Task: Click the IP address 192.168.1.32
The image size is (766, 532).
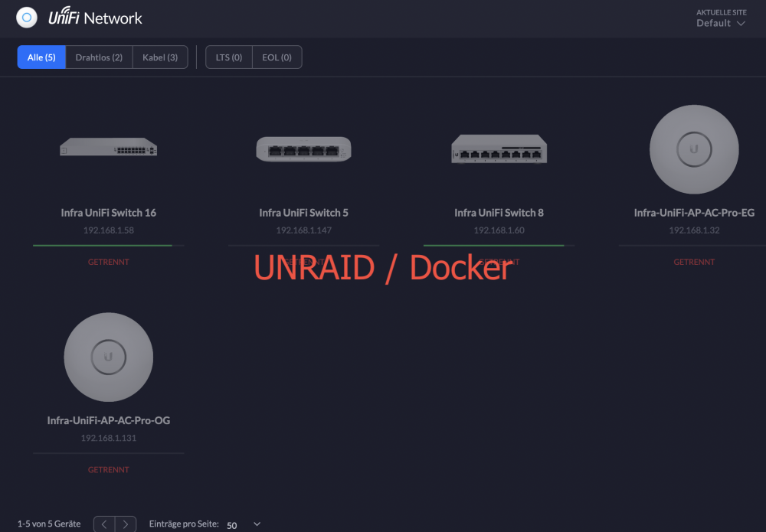Action: 694,230
